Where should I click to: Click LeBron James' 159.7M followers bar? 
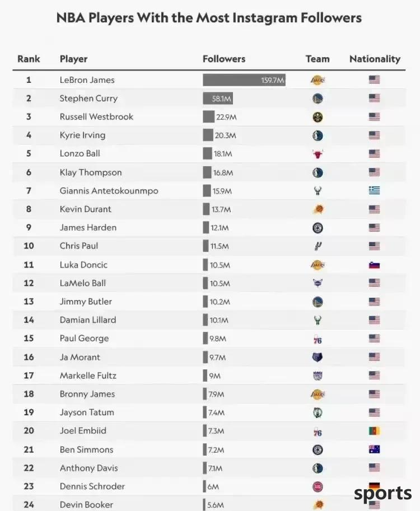pos(244,80)
